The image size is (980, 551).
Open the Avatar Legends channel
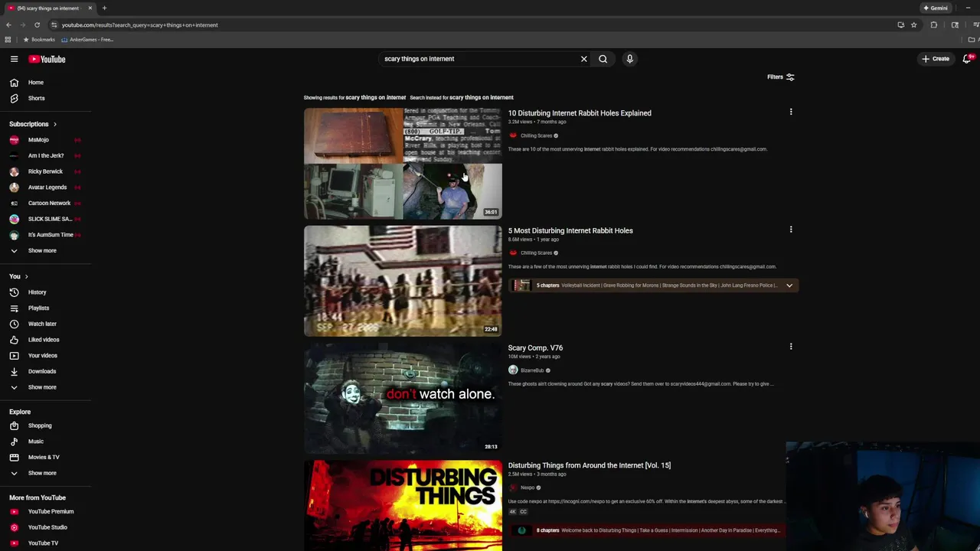coord(46,187)
